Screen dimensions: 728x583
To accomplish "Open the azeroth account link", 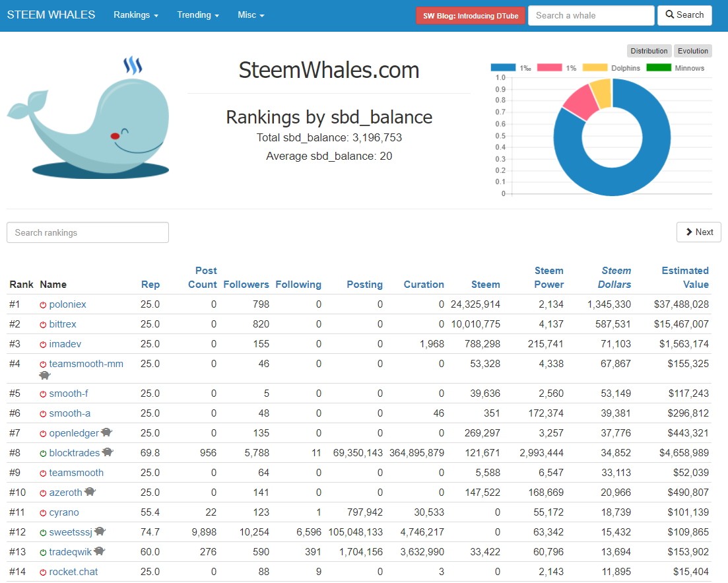I will click(x=66, y=493).
